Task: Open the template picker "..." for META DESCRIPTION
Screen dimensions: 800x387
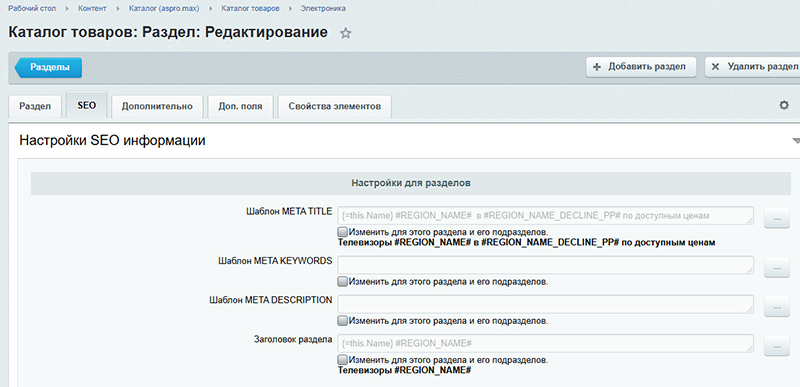Action: pyautogui.click(x=777, y=306)
